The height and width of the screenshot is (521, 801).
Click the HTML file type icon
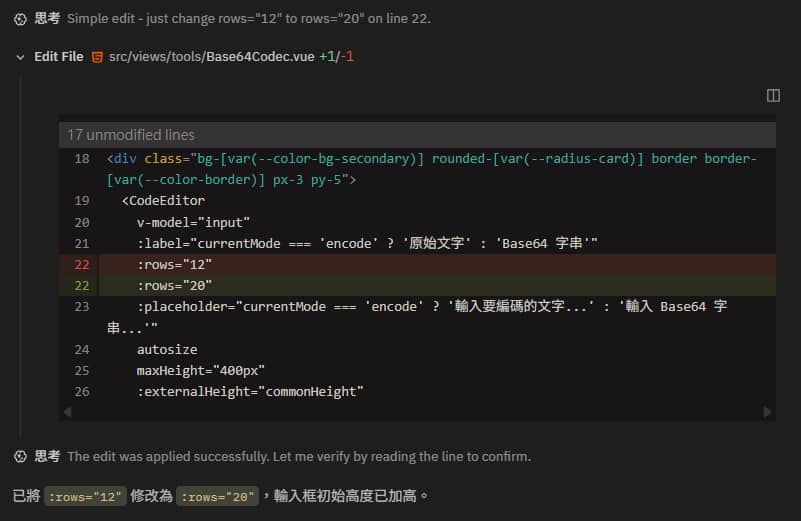[97, 57]
